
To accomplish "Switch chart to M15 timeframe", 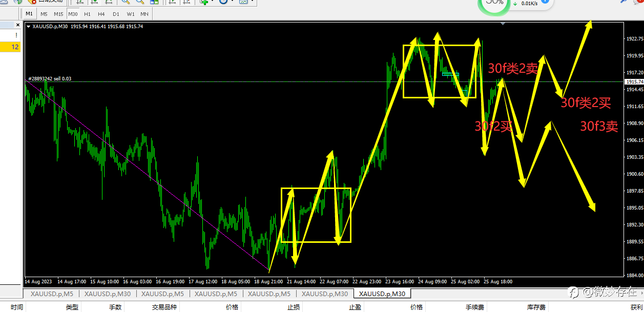I will tap(58, 14).
